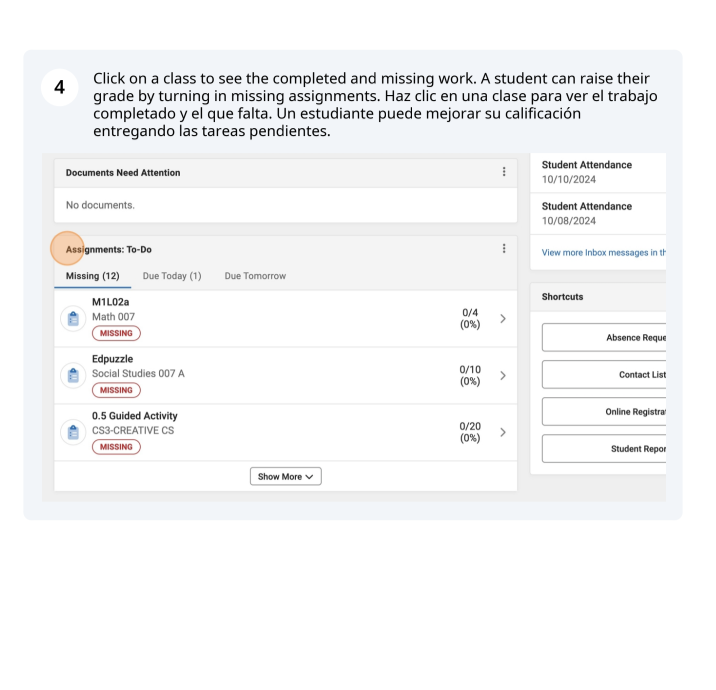Open the Contact List shortcut
Viewport: 716px width, 690px height.
604,375
